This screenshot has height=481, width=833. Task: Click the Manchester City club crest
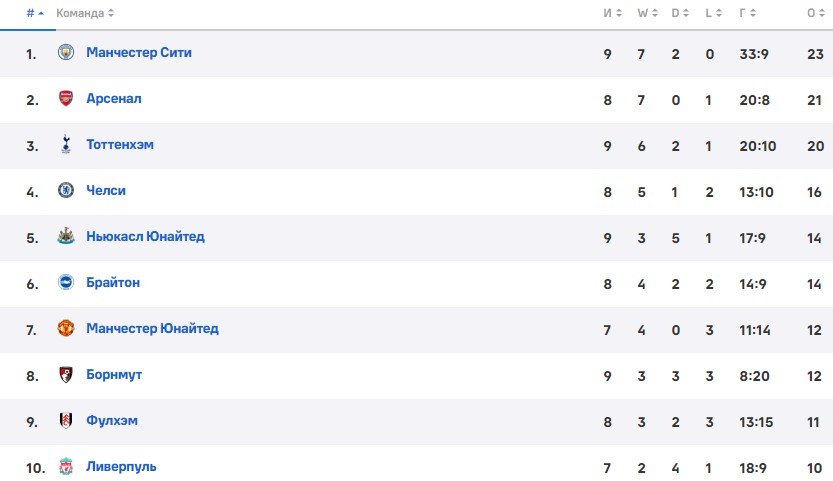coord(66,53)
